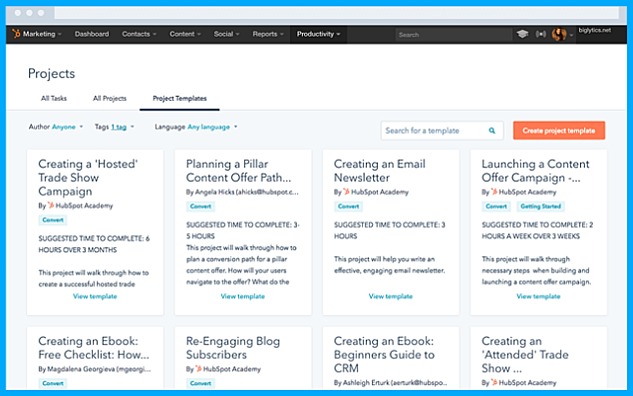Click Convert tag on Launching Content Offer card
Viewport: 633px width, 396px height.
point(496,206)
